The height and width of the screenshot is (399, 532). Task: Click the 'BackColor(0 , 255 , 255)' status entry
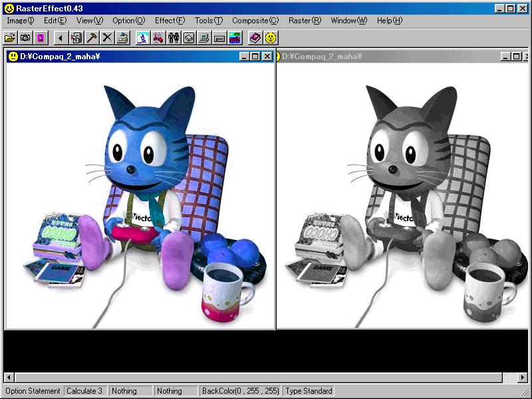(241, 391)
